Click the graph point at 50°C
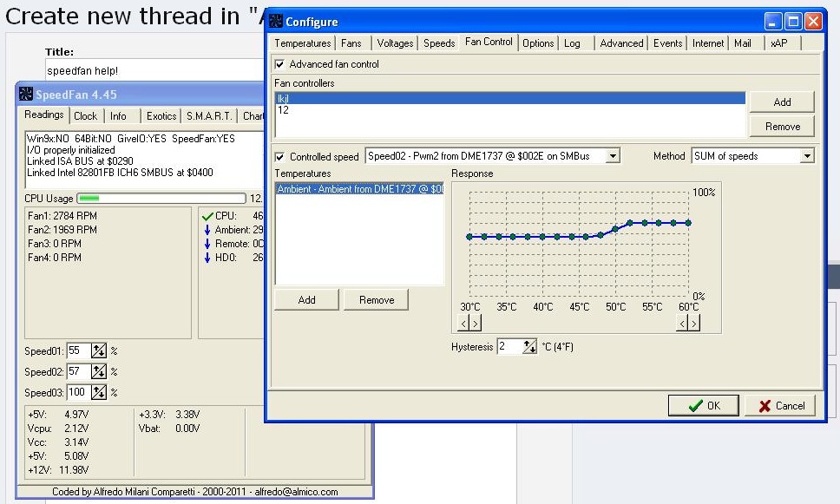This screenshot has width=840, height=504. pyautogui.click(x=615, y=229)
